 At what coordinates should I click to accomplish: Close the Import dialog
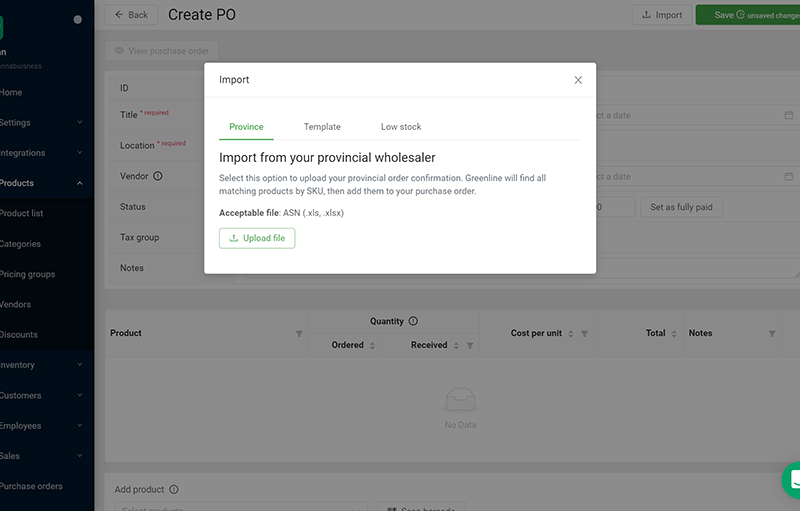[x=578, y=80]
